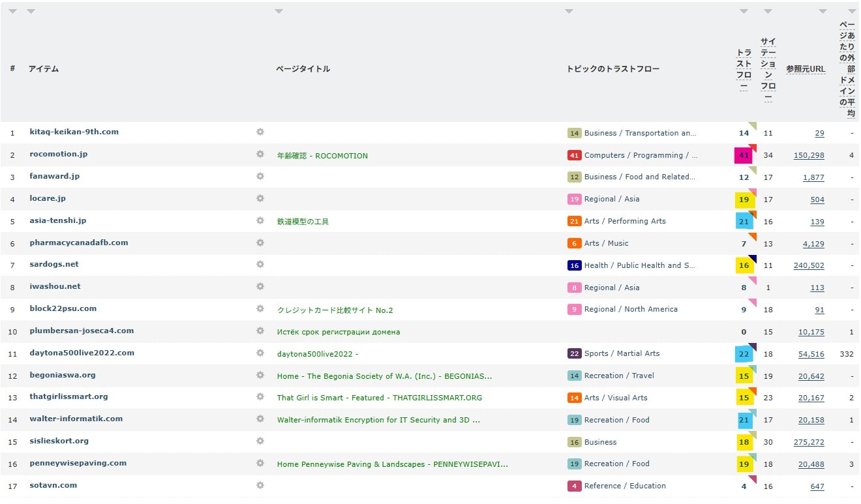This screenshot has height=504, width=861.
Task: Sort by 参照元URL column header
Action: tap(806, 69)
